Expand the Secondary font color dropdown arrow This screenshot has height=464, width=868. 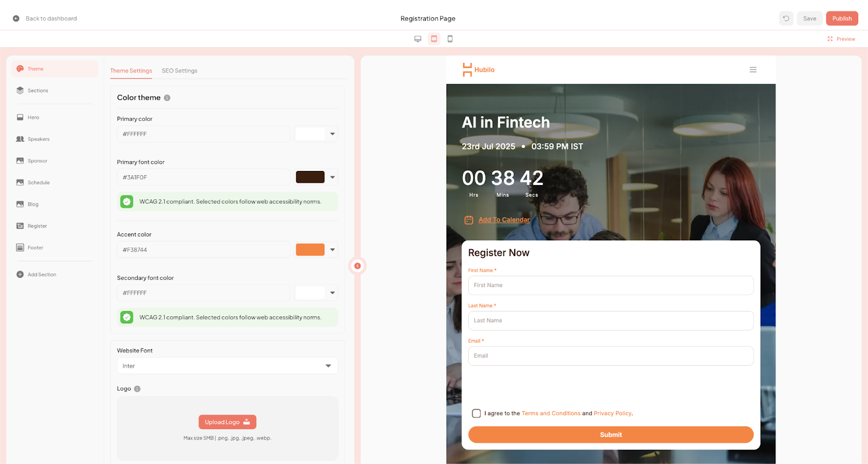(x=333, y=293)
